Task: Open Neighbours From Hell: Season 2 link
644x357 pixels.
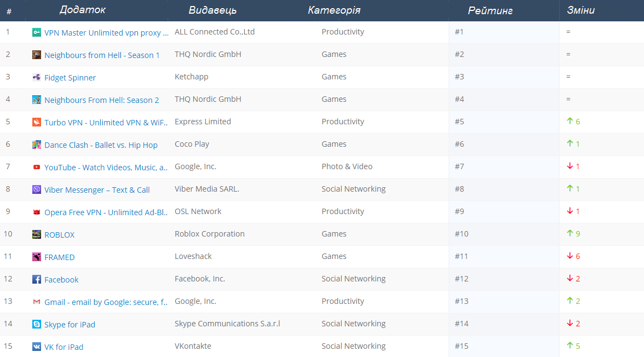Action: coord(101,100)
